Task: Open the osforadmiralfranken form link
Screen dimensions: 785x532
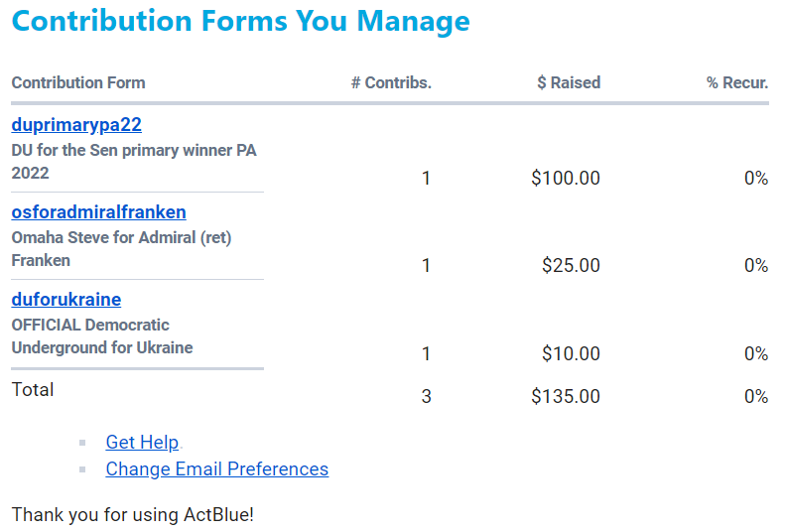Action: click(98, 212)
